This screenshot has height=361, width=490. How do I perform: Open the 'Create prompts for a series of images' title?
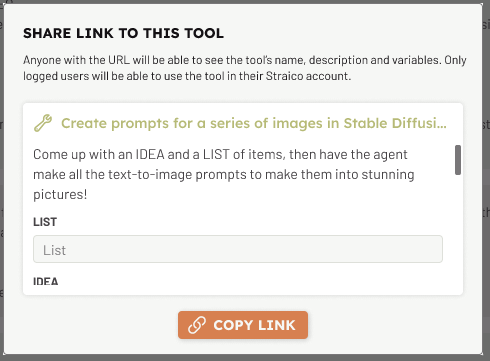pyautogui.click(x=254, y=123)
